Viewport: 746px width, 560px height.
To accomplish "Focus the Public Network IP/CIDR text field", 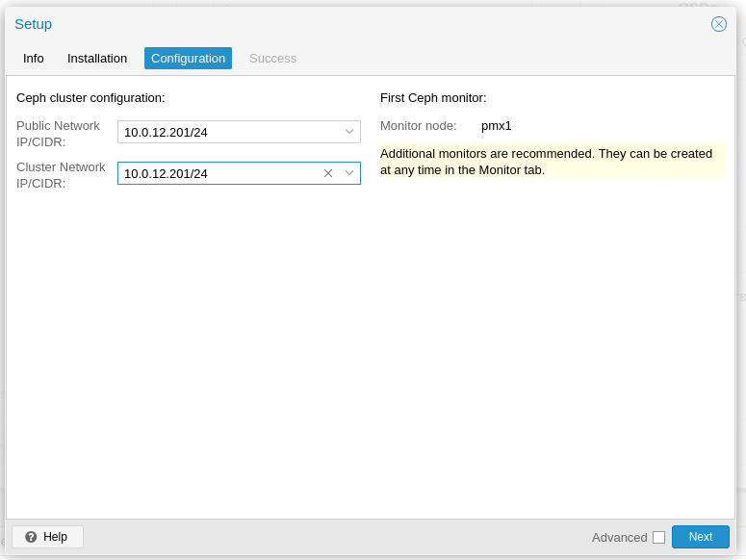I will 228,132.
